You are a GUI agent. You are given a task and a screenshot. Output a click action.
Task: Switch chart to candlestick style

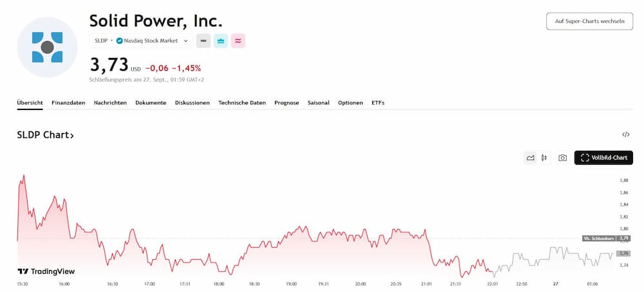[x=544, y=158]
